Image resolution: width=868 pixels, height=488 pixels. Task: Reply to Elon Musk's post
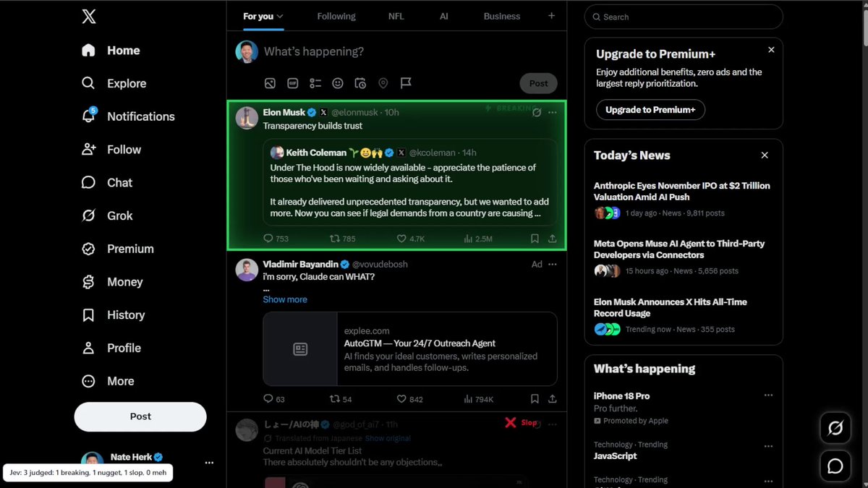(276, 239)
